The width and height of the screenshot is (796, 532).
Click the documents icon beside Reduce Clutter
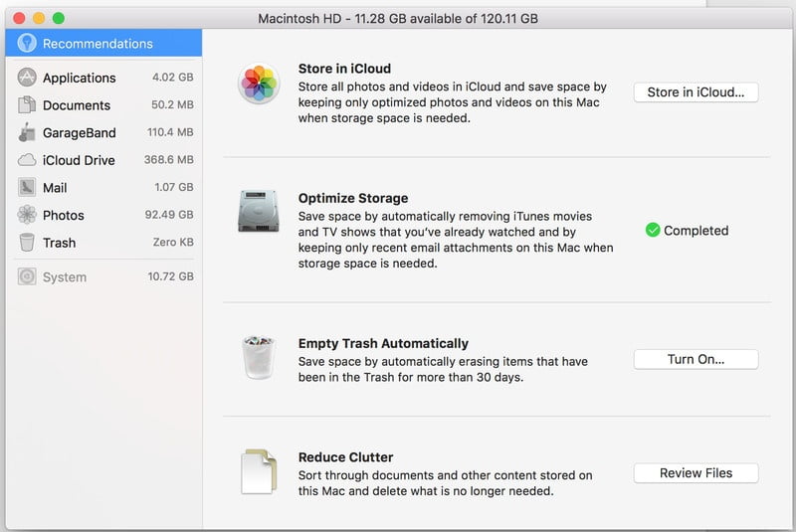[259, 471]
